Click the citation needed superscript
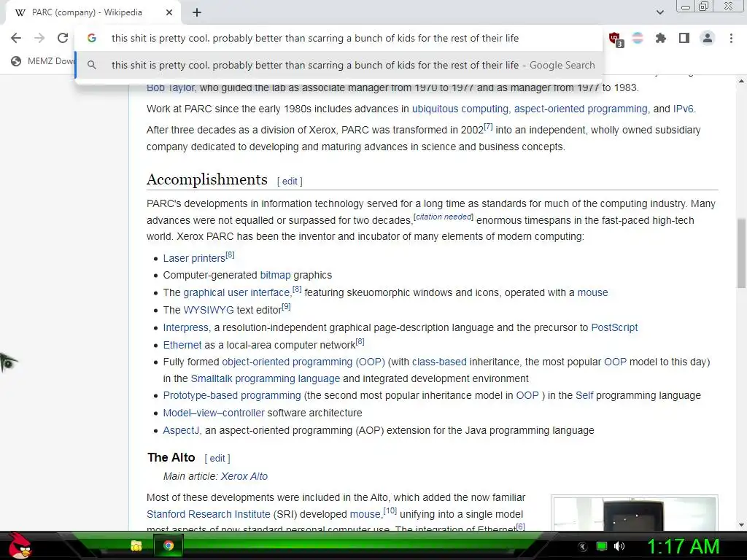 pyautogui.click(x=444, y=217)
